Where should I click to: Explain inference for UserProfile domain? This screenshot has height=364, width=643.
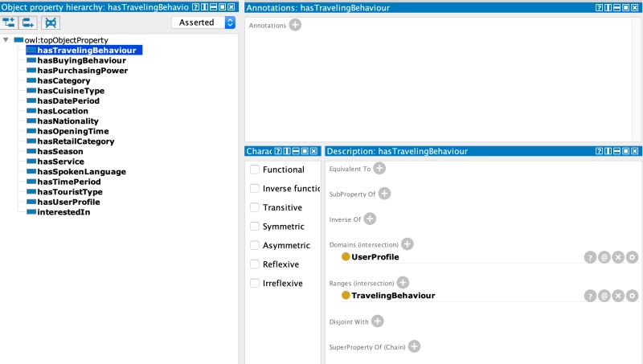pos(590,257)
